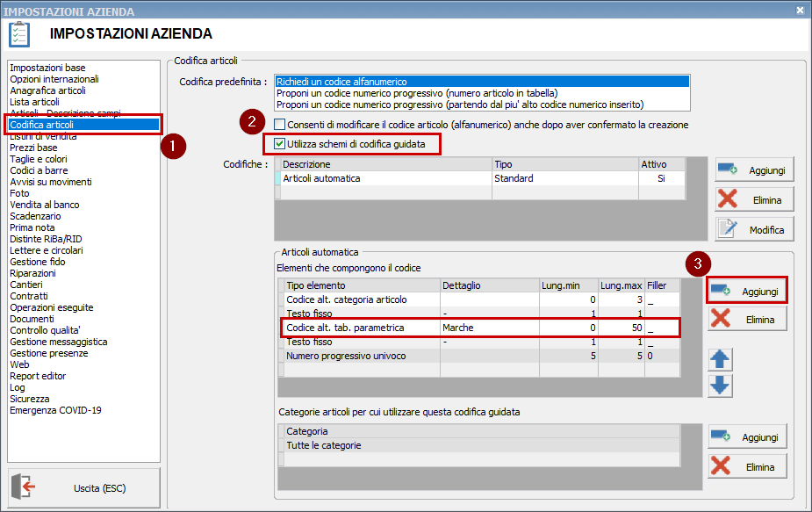Select the Codice alt. tab. parametrica Marche row
The width and height of the screenshot is (812, 512).
(x=395, y=327)
